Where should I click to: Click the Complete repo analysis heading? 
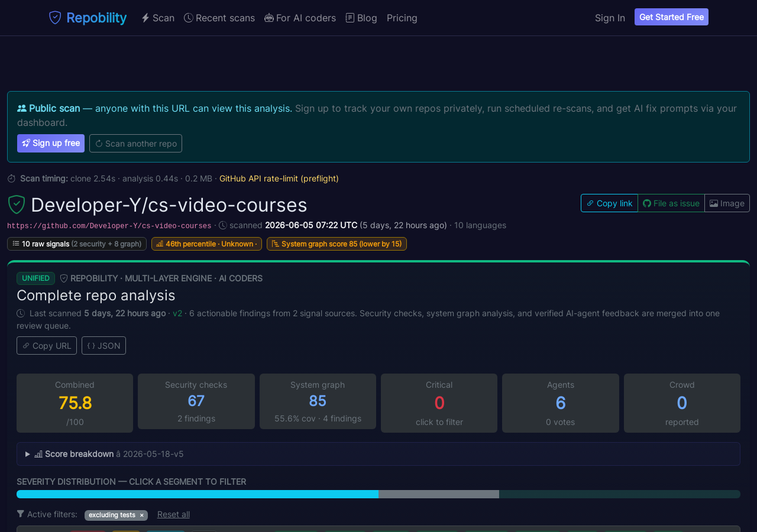[x=96, y=295]
